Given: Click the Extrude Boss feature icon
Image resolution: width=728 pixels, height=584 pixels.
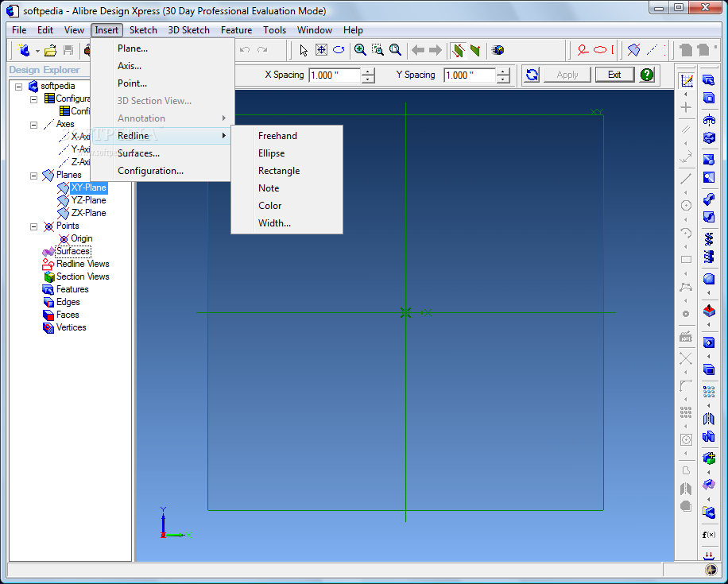Looking at the screenshot, I should pos(708,80).
